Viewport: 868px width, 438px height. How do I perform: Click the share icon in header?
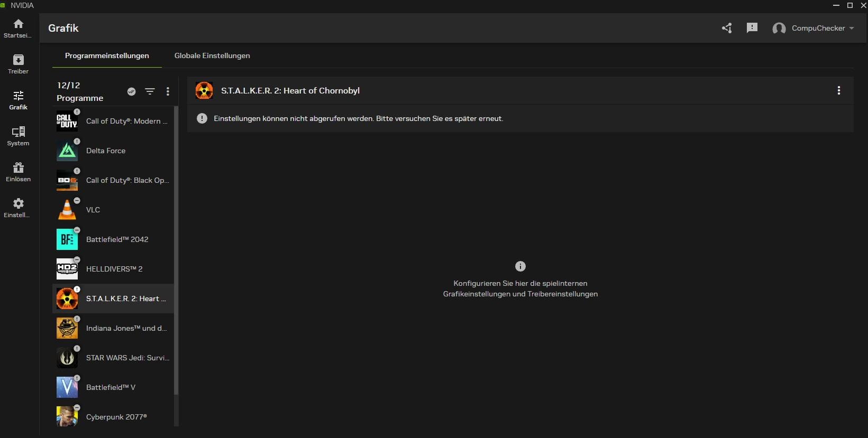click(727, 28)
